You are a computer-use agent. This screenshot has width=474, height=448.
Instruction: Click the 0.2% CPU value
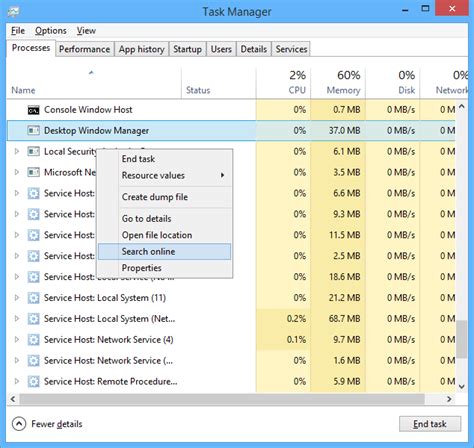pyautogui.click(x=296, y=319)
